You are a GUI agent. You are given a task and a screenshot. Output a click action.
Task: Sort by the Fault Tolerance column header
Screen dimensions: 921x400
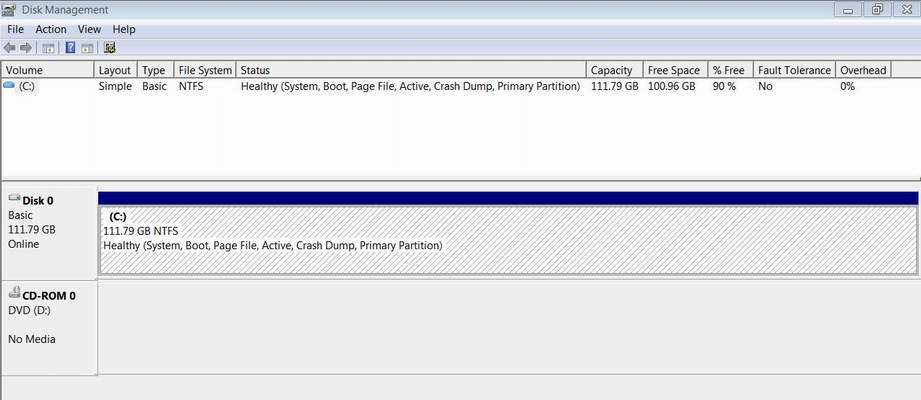pos(794,70)
